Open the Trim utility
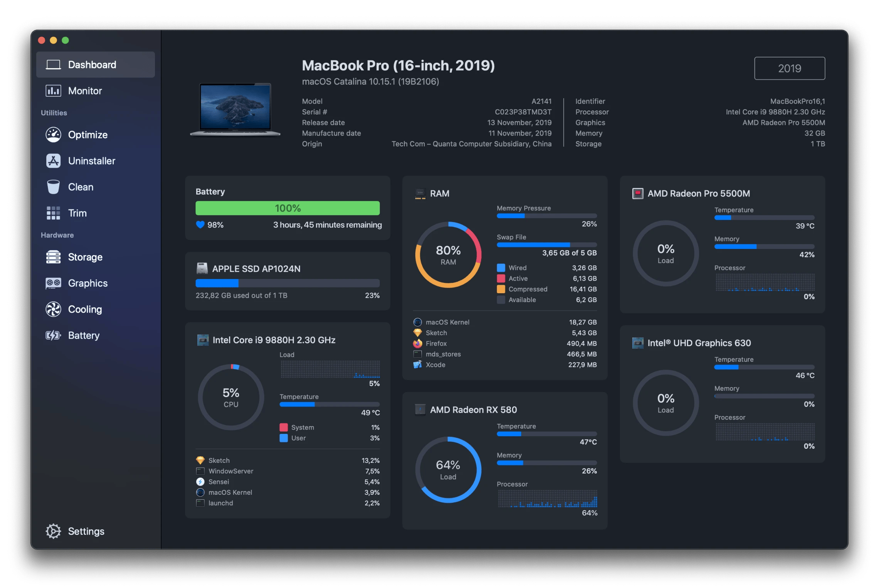The height and width of the screenshot is (588, 879). click(x=95, y=213)
